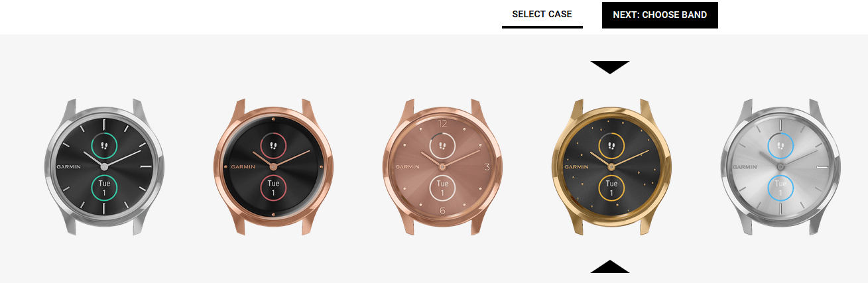Select the gold case with dotted black dial
The width and height of the screenshot is (868, 283).
point(611,166)
